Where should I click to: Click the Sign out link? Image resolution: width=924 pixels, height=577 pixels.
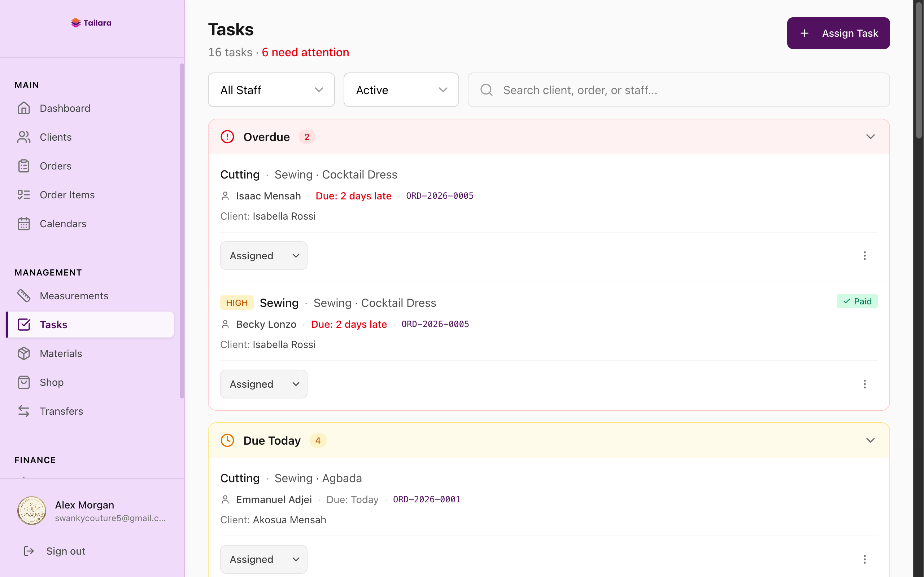tap(65, 551)
